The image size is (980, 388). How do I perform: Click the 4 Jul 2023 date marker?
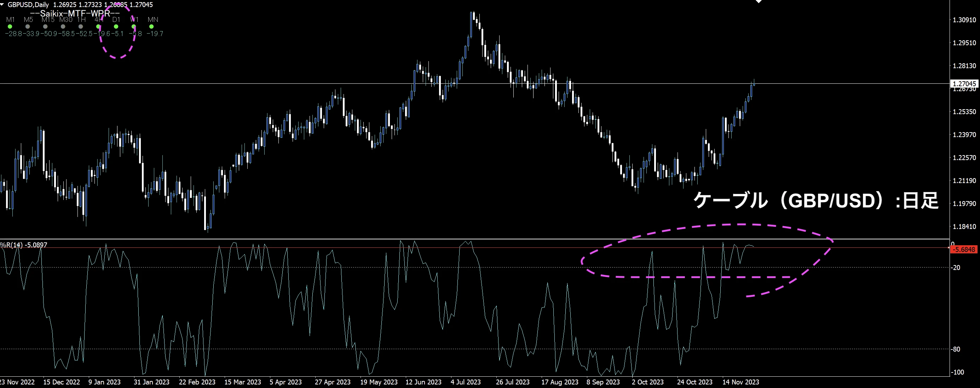(466, 382)
